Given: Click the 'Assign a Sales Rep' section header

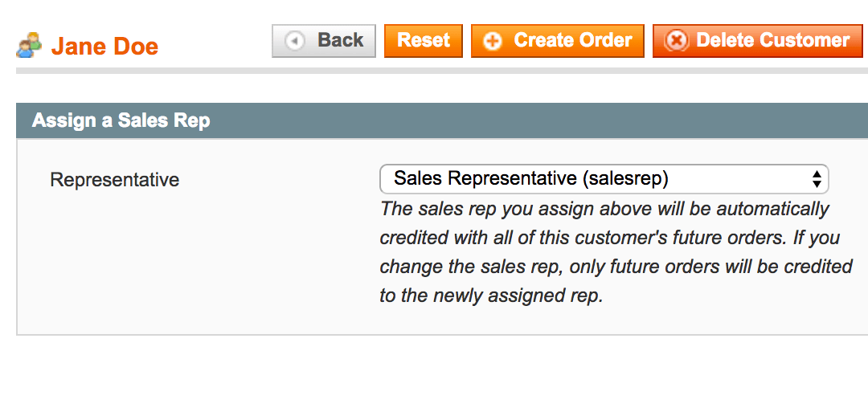Looking at the screenshot, I should pos(121,121).
